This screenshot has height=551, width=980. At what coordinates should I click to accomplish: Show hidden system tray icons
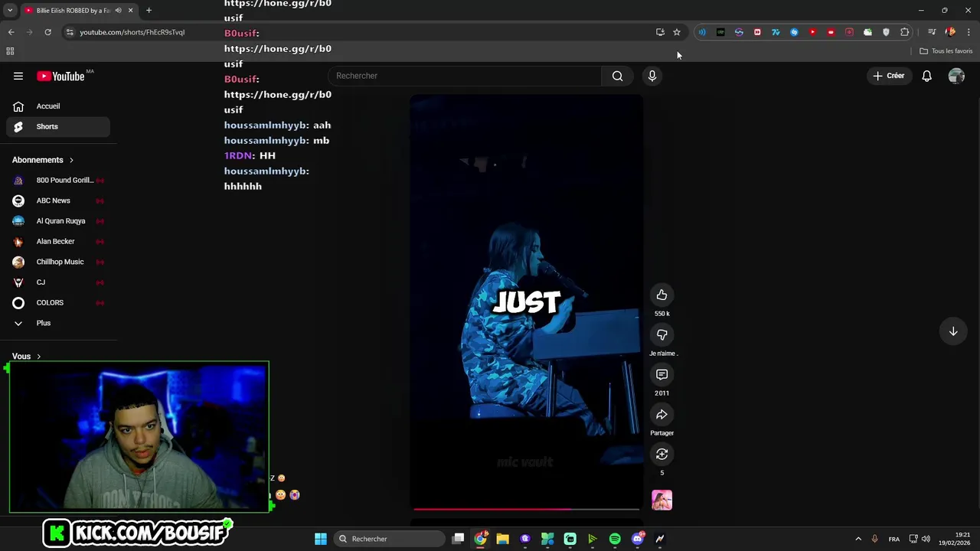[858, 539]
